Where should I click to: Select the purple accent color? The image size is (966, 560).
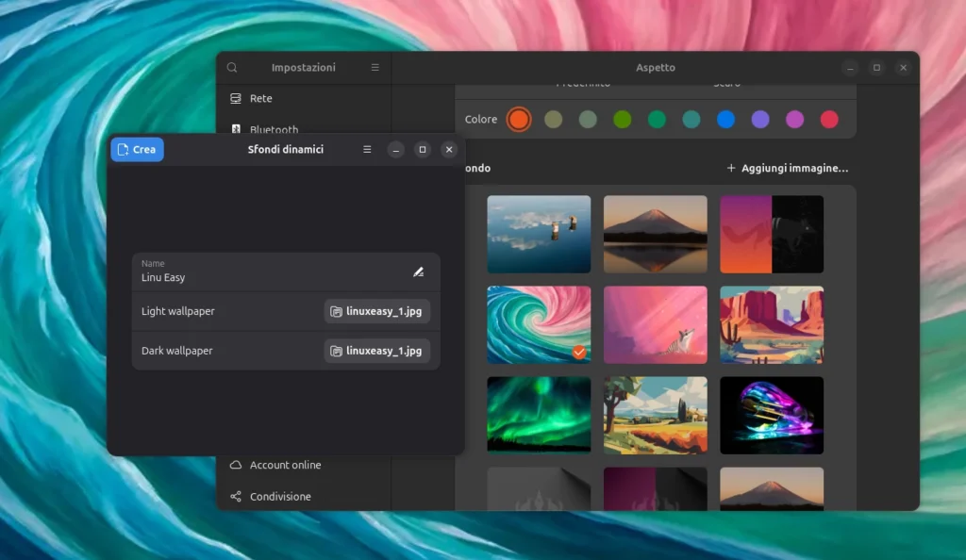pyautogui.click(x=760, y=120)
